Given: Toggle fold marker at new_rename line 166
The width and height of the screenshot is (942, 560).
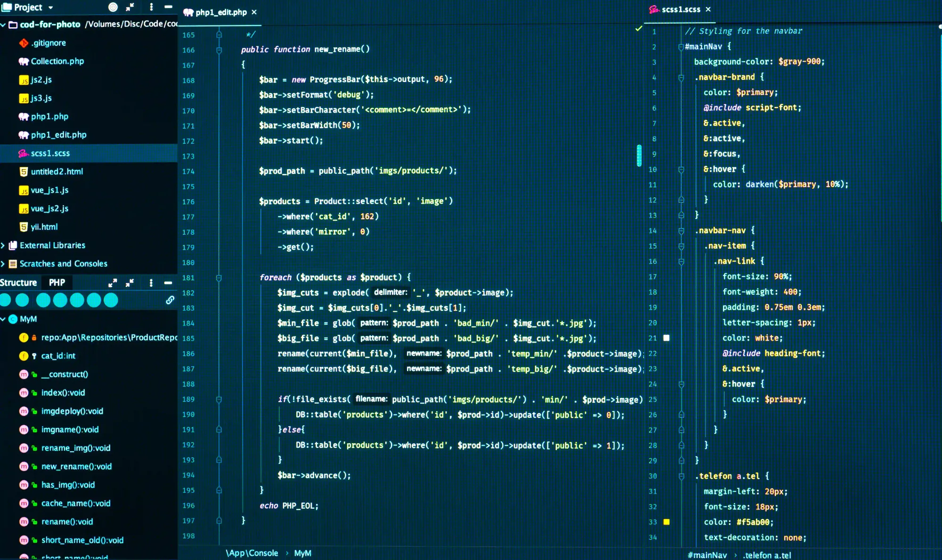Looking at the screenshot, I should click(219, 50).
